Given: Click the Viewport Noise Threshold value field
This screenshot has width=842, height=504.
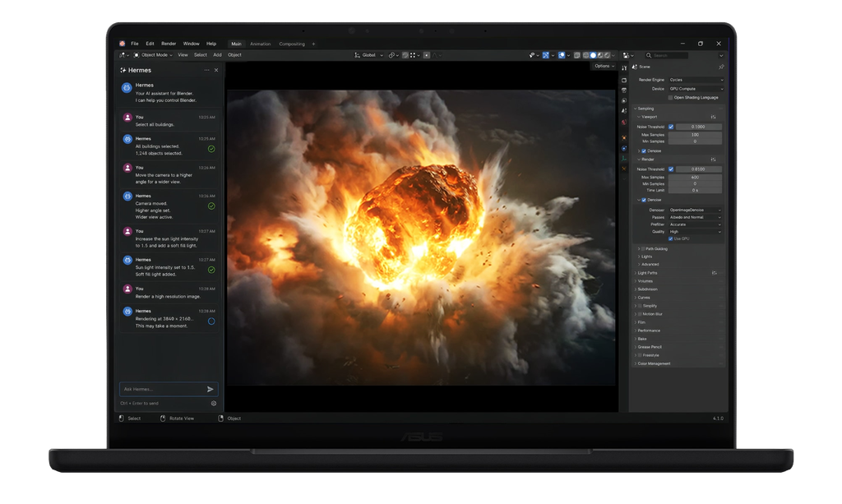Looking at the screenshot, I should point(698,127).
